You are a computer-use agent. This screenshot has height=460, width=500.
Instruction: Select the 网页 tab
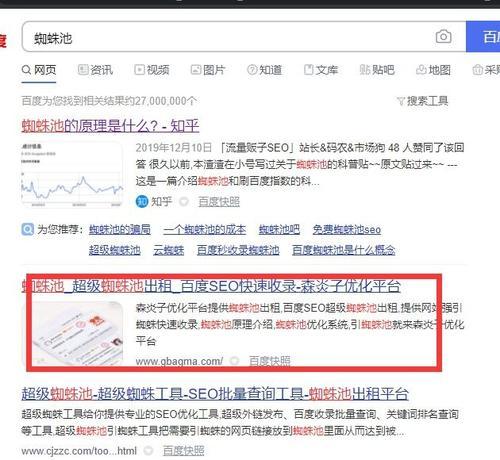pos(39,70)
